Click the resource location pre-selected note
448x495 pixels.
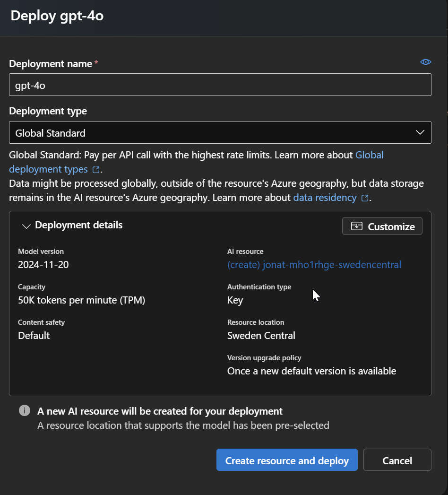click(x=183, y=426)
